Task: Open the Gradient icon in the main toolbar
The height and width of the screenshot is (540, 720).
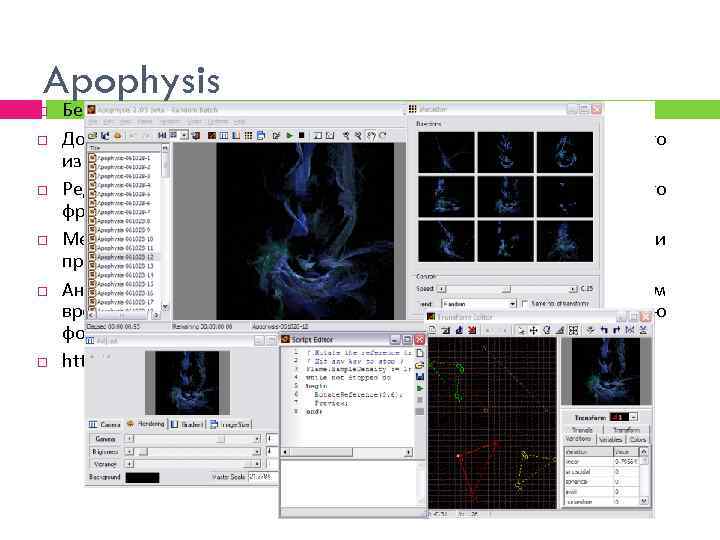Action: (x=236, y=135)
